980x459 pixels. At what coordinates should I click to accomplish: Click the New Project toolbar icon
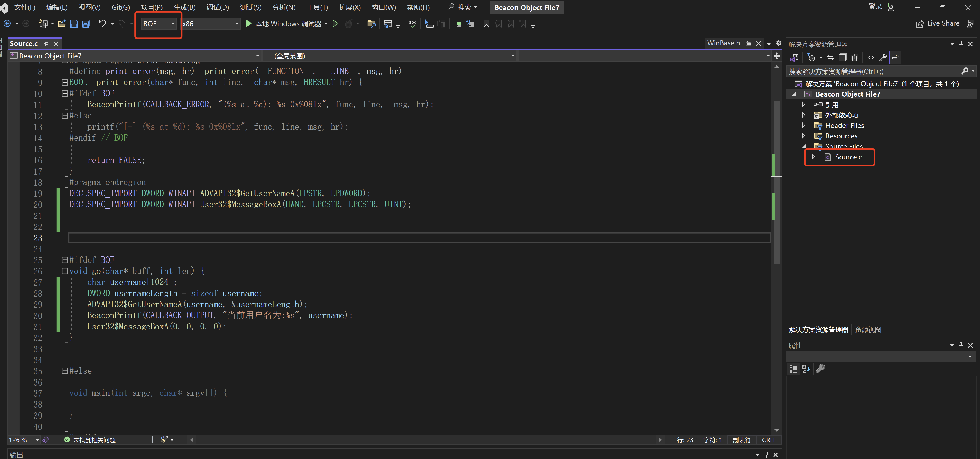(43, 24)
